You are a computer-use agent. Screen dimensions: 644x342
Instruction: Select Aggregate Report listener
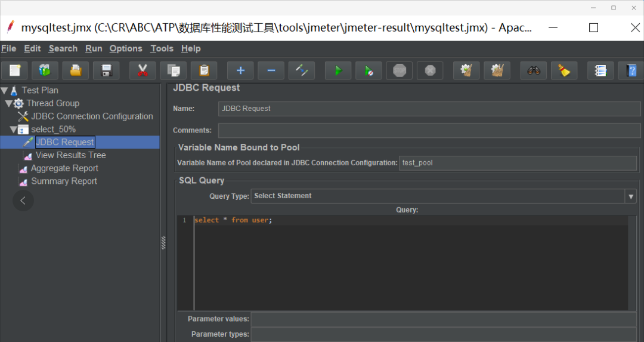point(64,168)
